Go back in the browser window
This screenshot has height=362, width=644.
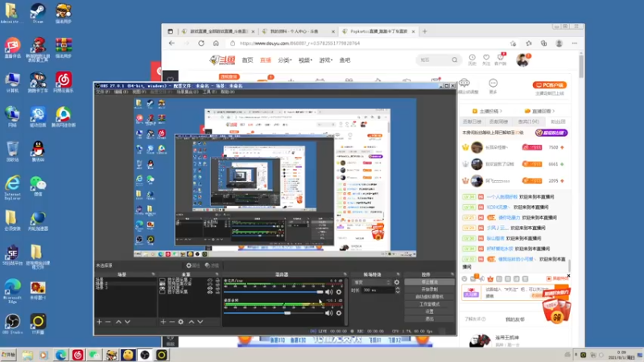click(x=171, y=43)
